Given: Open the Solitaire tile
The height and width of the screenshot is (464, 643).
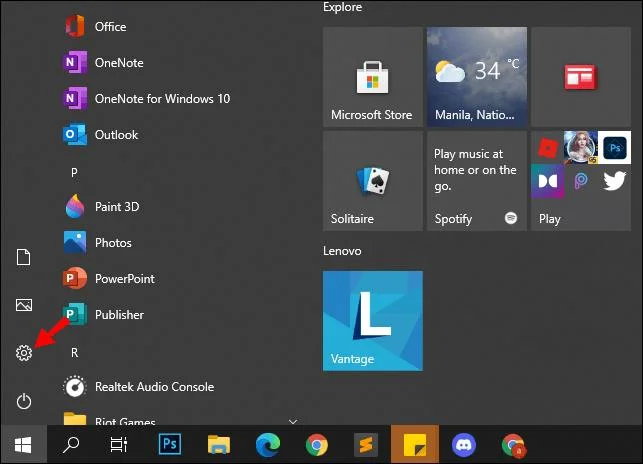Looking at the screenshot, I should pos(373,181).
